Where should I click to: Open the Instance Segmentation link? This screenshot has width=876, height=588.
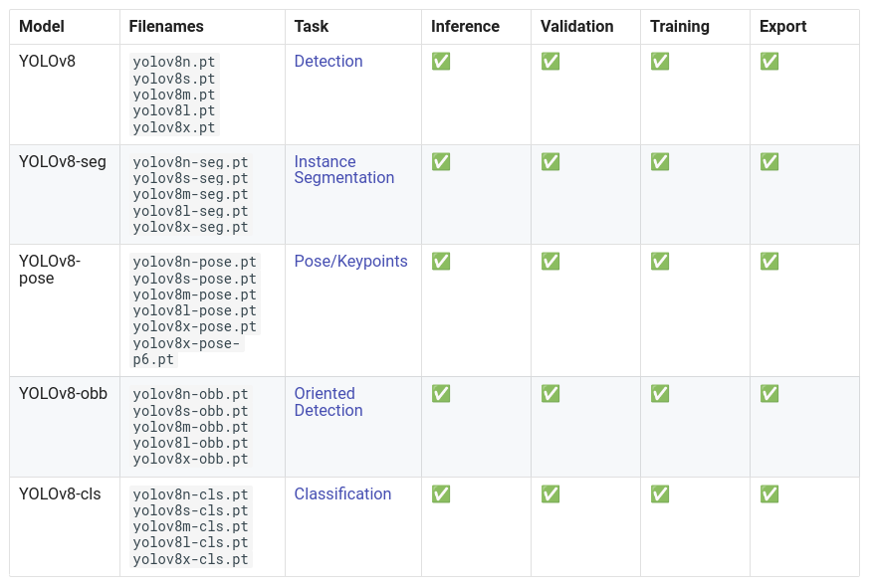click(343, 170)
